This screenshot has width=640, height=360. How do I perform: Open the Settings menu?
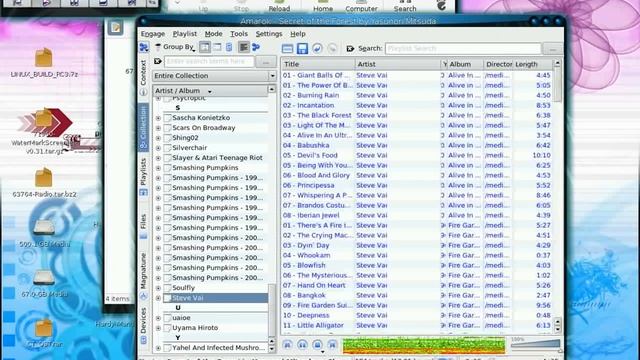(269, 34)
